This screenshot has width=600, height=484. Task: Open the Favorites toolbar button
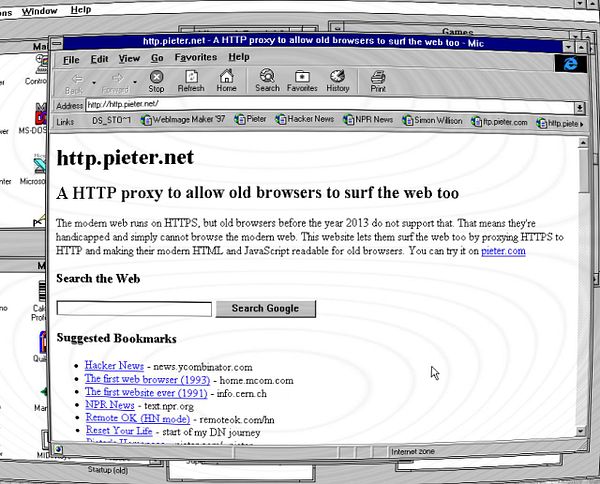(x=302, y=81)
